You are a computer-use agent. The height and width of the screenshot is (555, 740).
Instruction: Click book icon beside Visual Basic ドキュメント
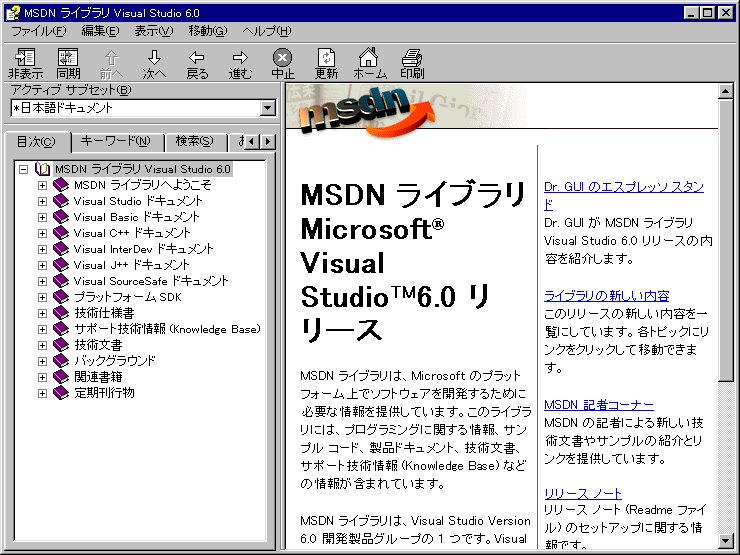61,217
